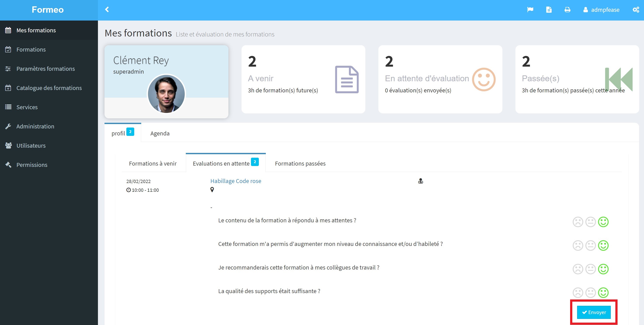Switch to Formations passées tab
The image size is (644, 325).
(300, 164)
